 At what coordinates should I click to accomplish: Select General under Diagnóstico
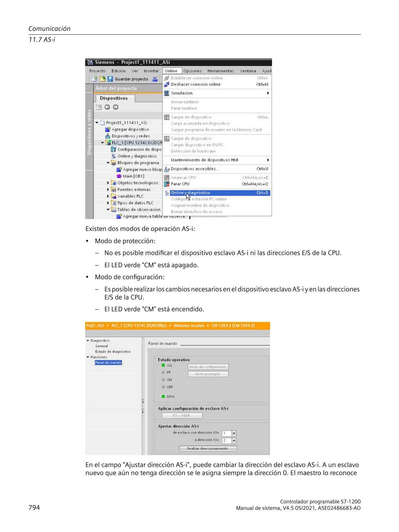point(102,346)
